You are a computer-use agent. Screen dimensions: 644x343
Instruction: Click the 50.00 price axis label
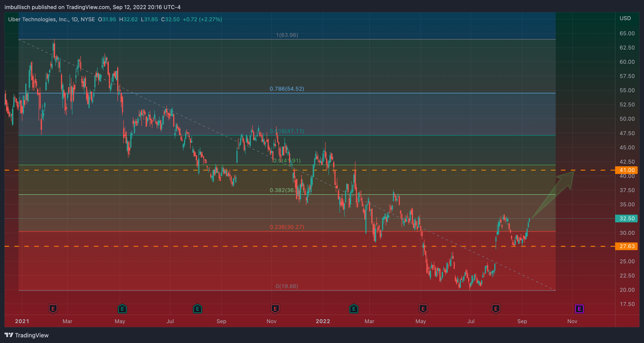627,119
